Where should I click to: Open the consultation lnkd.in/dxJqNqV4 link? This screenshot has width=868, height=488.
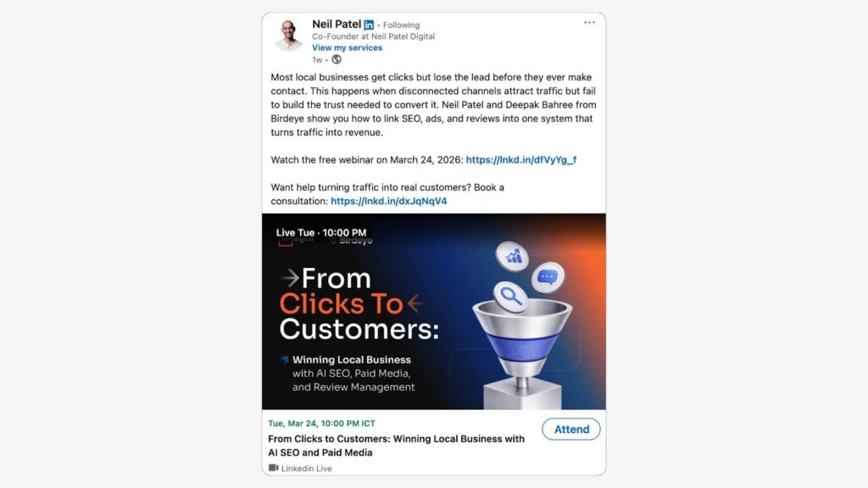(x=388, y=201)
